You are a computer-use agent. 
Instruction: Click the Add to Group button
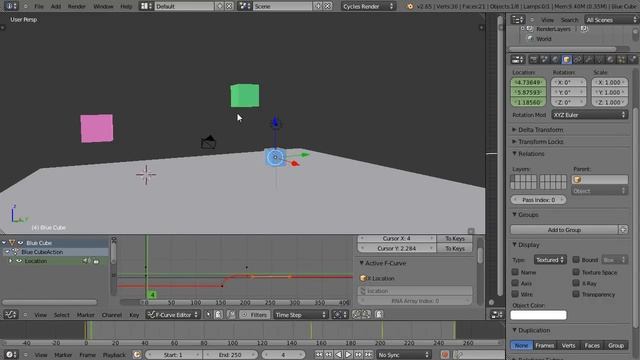point(564,230)
